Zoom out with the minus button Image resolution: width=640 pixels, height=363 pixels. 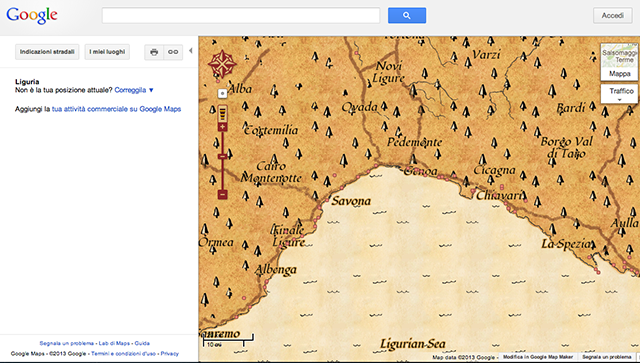pyautogui.click(x=222, y=194)
